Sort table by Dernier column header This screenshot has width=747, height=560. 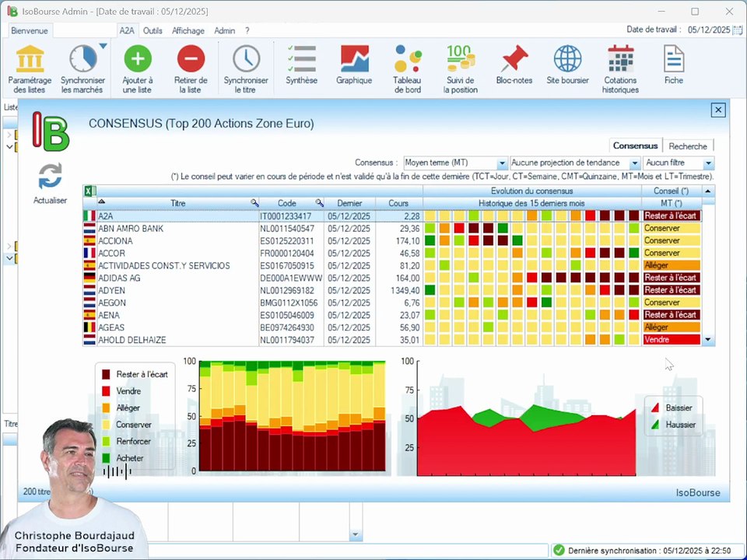349,203
